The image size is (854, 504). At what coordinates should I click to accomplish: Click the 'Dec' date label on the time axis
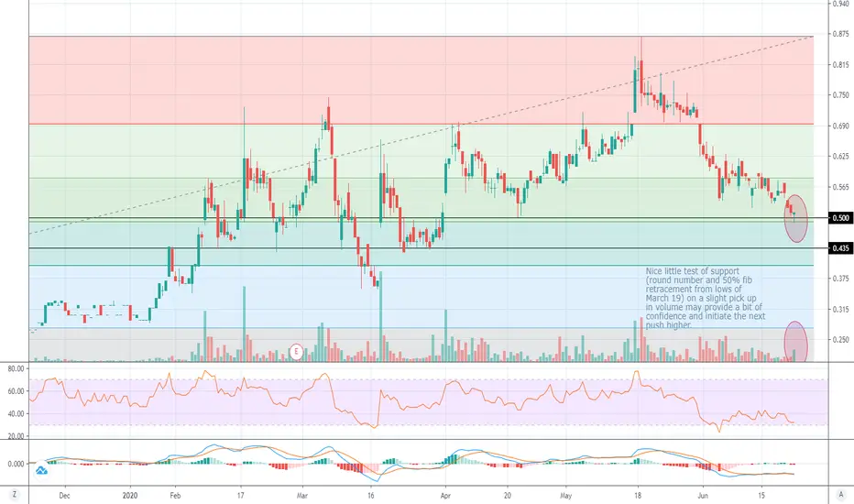[64, 496]
